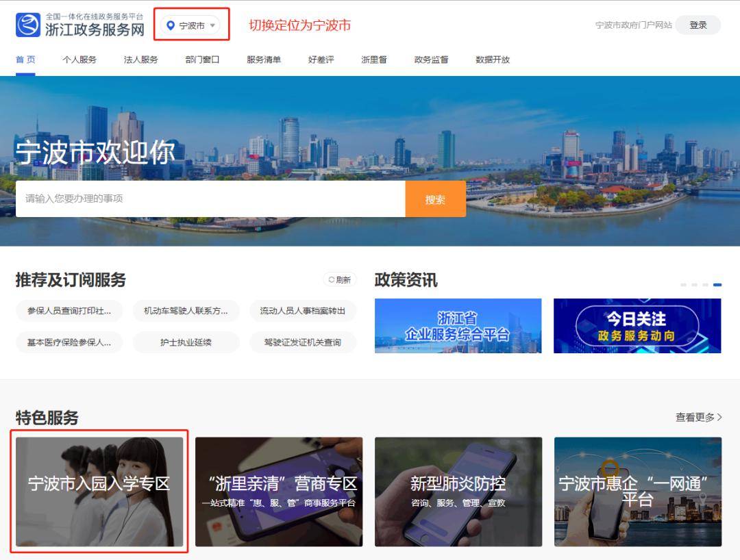
Task: Select 驾驶证发证机关查询 service tag
Action: pos(303,343)
